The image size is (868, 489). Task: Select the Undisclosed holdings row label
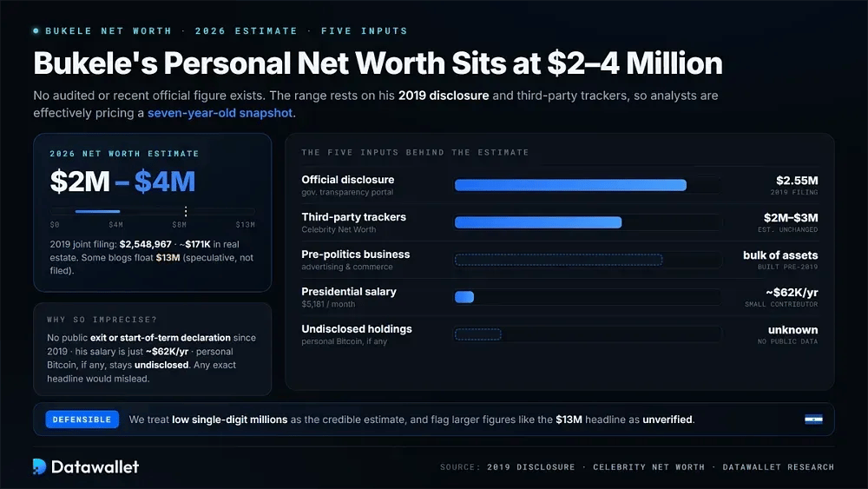click(x=357, y=329)
